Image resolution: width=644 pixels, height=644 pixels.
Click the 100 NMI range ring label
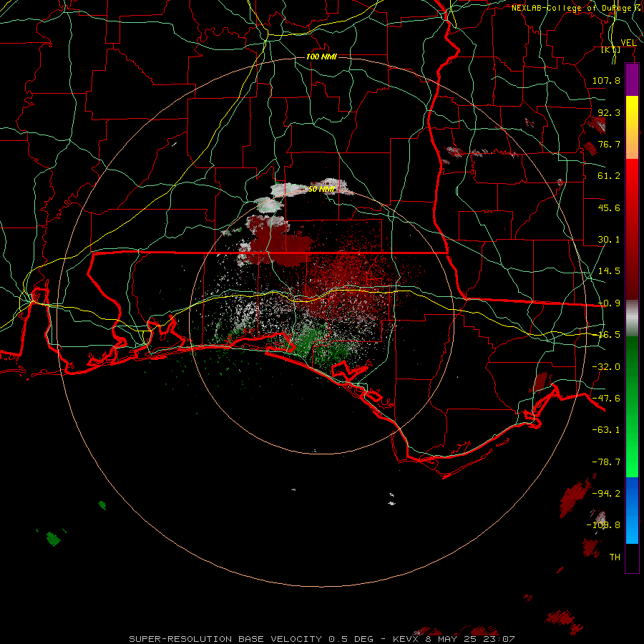pos(321,57)
